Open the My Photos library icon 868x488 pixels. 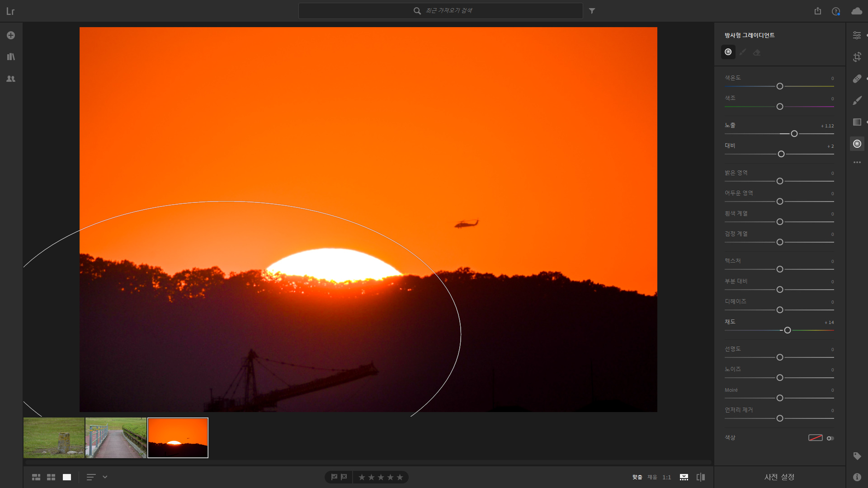point(11,57)
